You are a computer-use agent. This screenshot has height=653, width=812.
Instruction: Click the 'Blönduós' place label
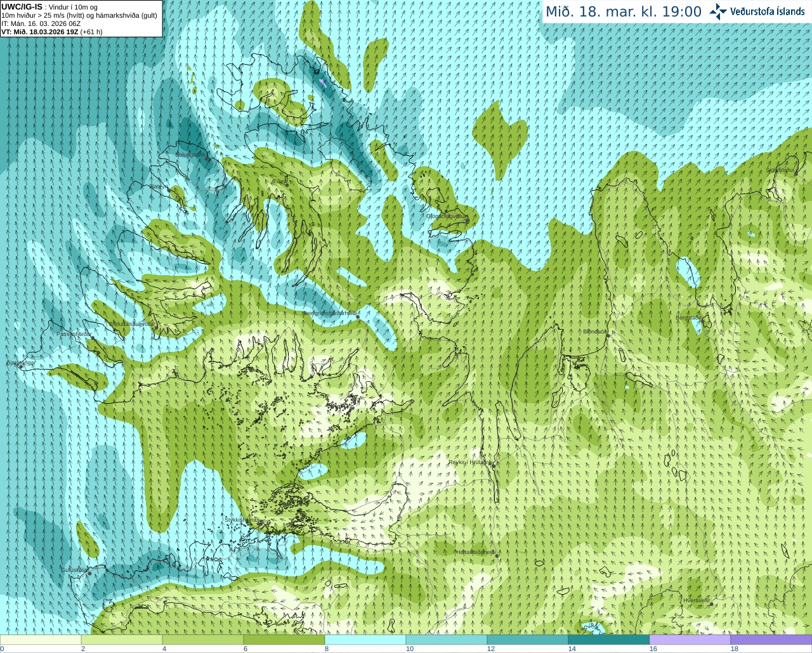point(595,332)
